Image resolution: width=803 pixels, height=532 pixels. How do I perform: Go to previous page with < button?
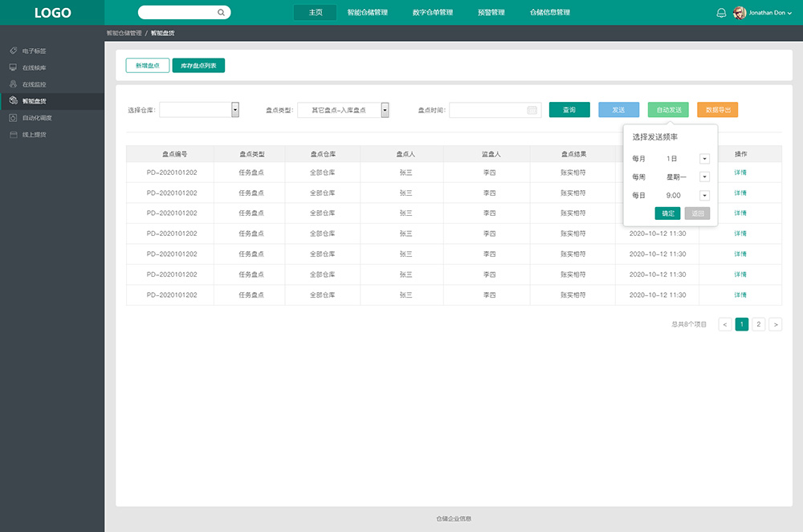coord(724,324)
